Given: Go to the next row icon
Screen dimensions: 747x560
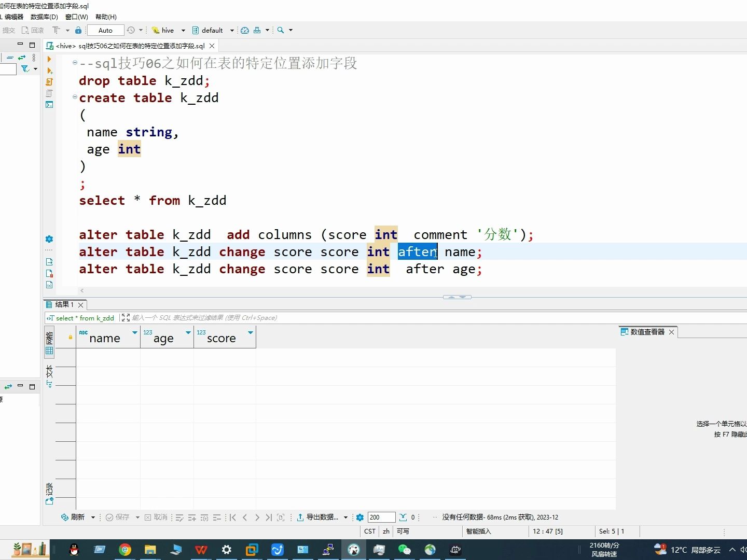Looking at the screenshot, I should pyautogui.click(x=257, y=517).
